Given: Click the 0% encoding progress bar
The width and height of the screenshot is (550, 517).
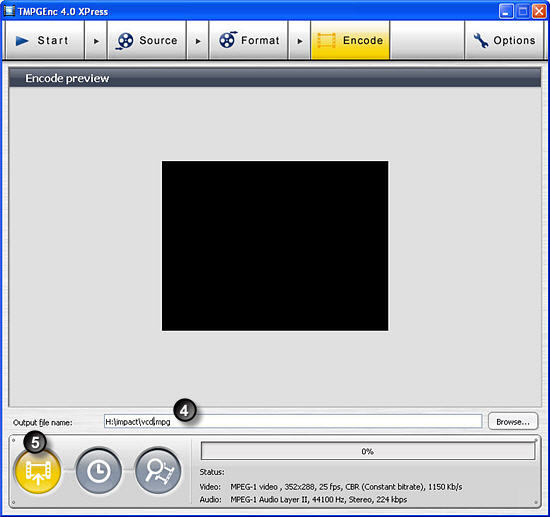Looking at the screenshot, I should (368, 451).
